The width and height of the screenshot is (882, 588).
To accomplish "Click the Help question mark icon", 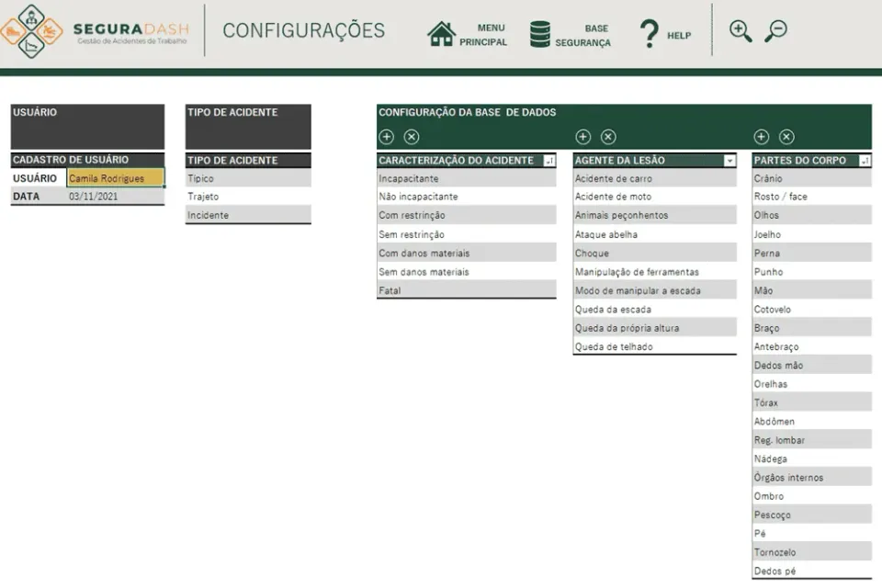I will [x=650, y=34].
